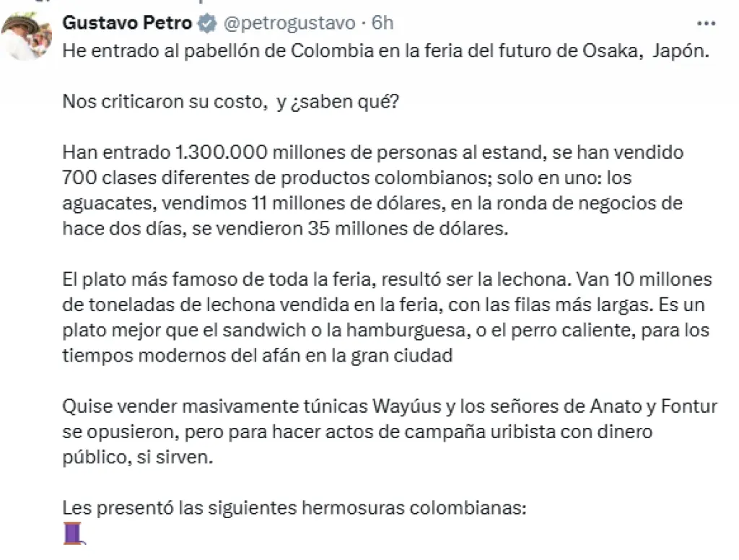Click the phrase '35 millones de dólares'
This screenshot has height=560, width=739.
pyautogui.click(x=408, y=229)
